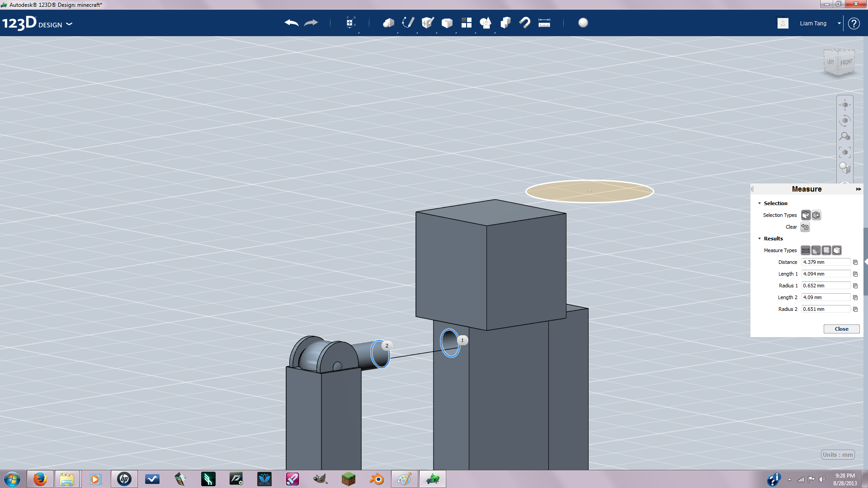Screen dimensions: 868x488
Task: Undo the last action in toolbar
Action: coord(292,23)
